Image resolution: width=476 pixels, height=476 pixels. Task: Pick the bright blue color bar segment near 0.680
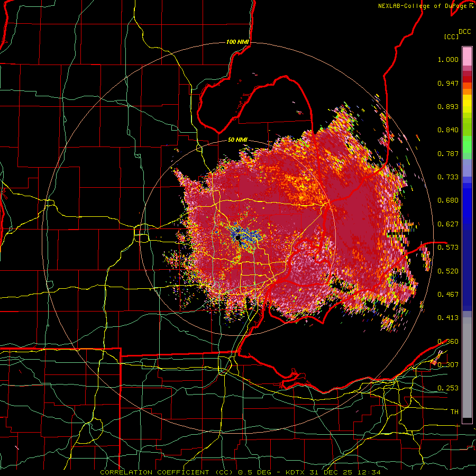467,204
